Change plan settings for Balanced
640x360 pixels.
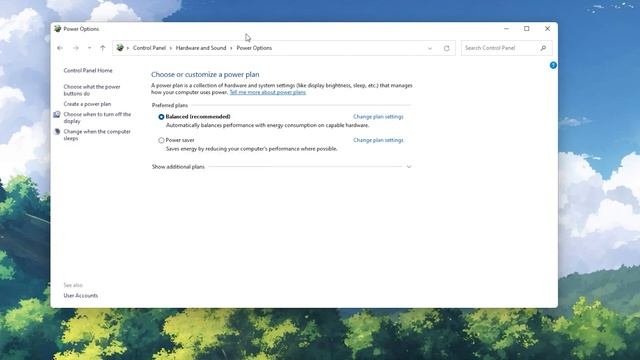(378, 117)
